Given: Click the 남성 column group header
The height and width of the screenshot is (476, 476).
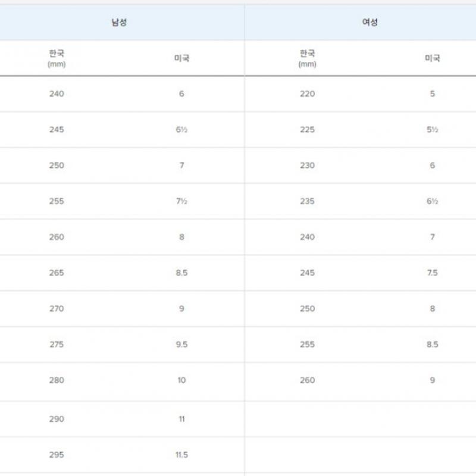Looking at the screenshot, I should tap(119, 23).
